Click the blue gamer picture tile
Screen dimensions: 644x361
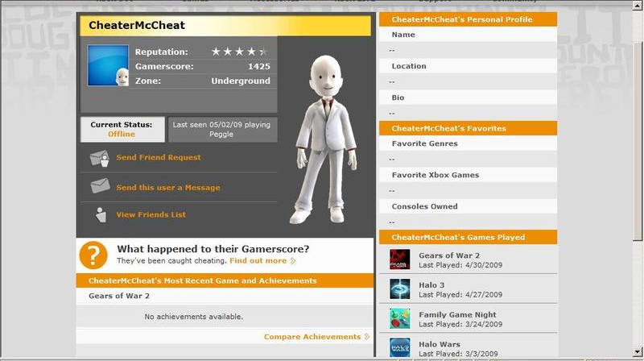coord(108,65)
